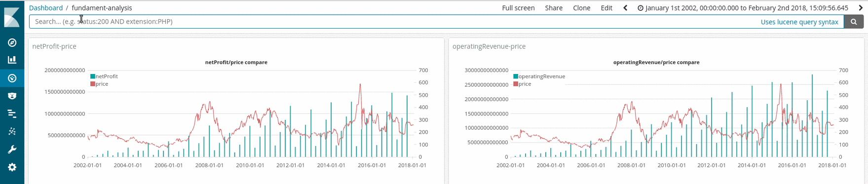
Task: Click the Kibana logo
Action: [12, 17]
